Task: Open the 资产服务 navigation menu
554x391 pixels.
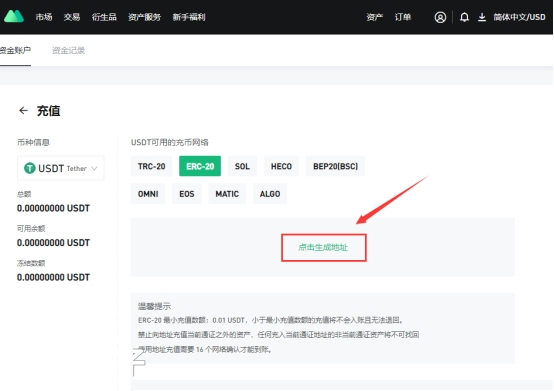Action: point(144,17)
